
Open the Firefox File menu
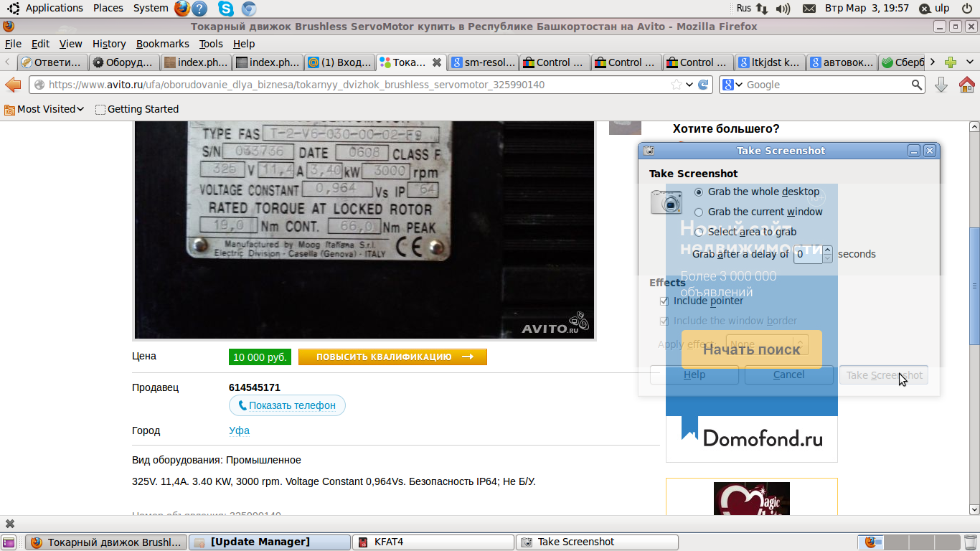tap(13, 44)
